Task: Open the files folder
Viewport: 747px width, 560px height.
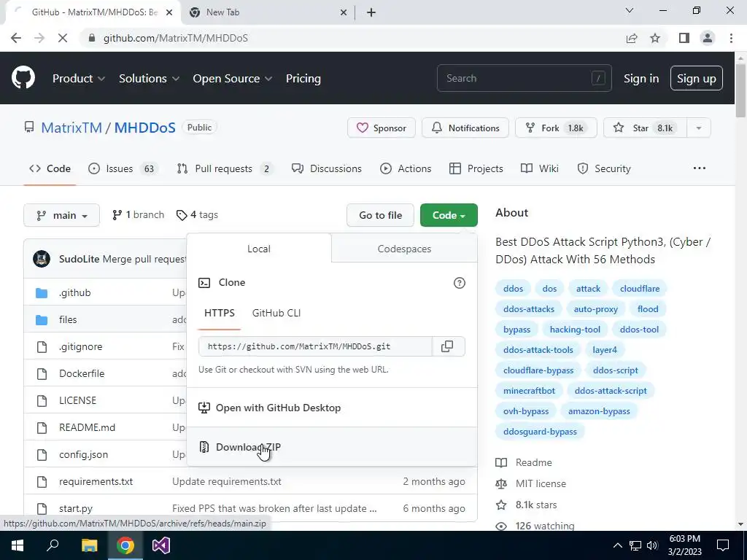Action: point(68,319)
